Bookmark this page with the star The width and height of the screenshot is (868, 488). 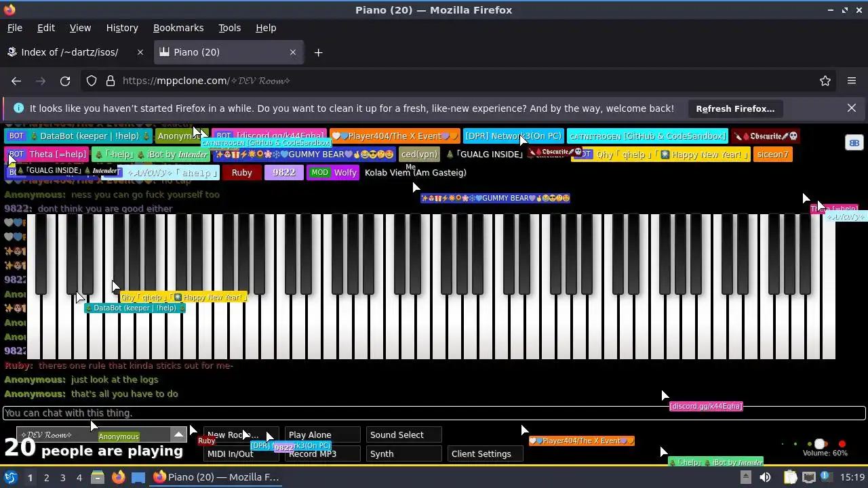pyautogui.click(x=825, y=81)
